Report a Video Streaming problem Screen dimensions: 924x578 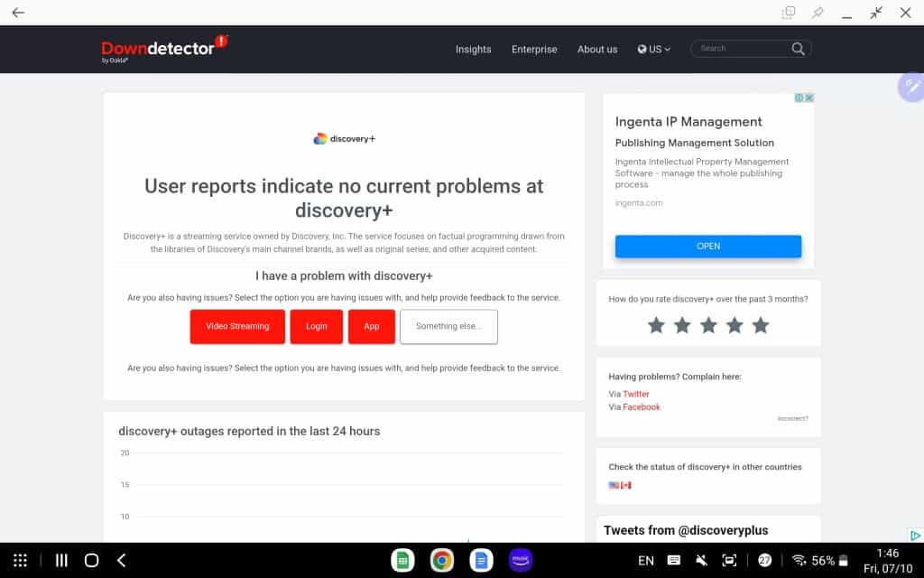click(x=236, y=326)
